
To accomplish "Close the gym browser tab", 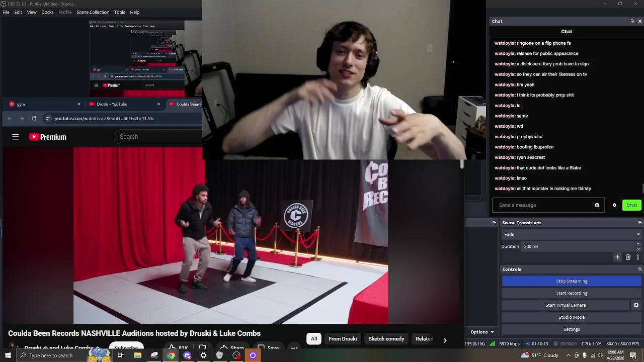I will 78,104.
